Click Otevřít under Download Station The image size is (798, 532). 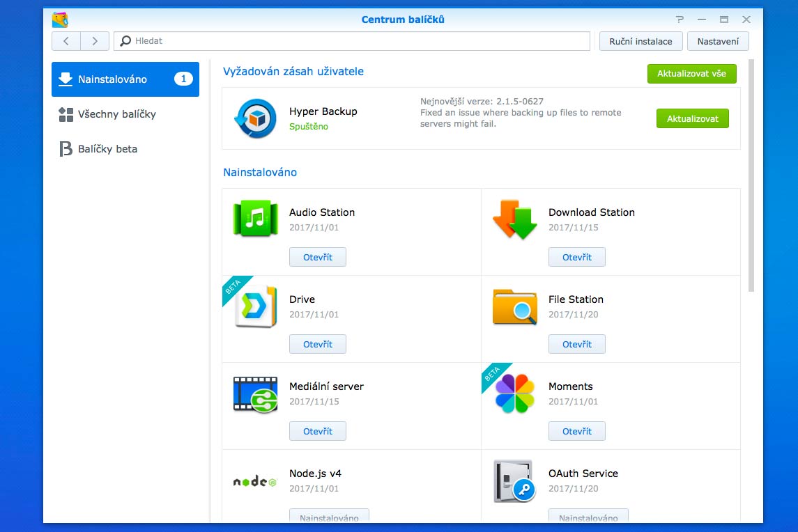[576, 257]
